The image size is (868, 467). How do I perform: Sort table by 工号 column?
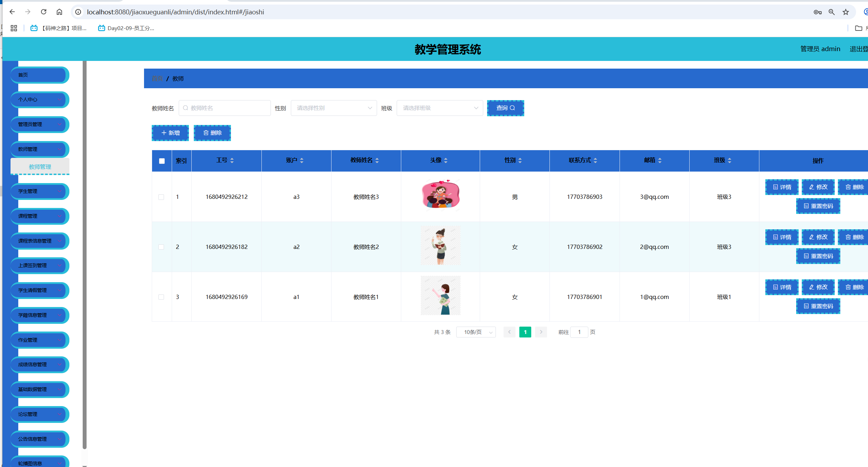coord(232,160)
